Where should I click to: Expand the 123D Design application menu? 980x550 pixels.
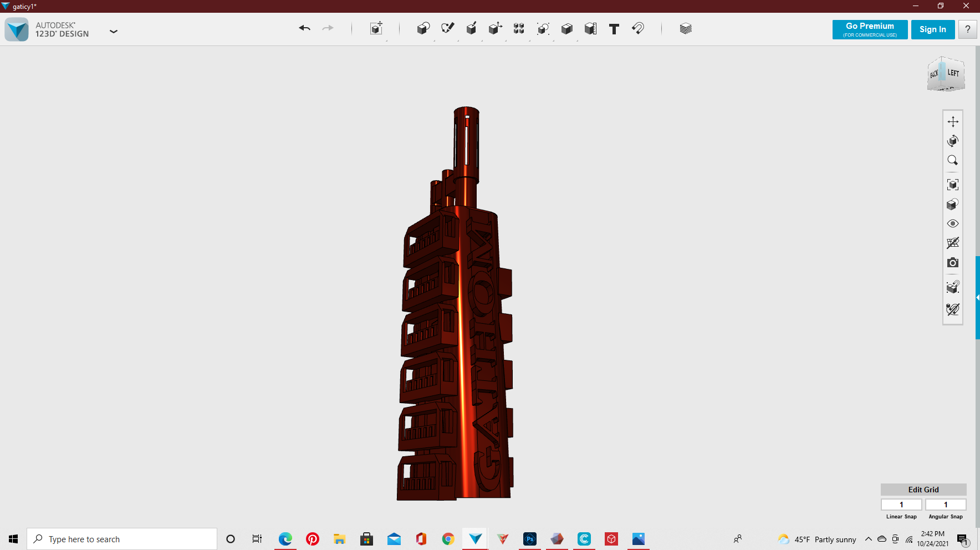coord(114,32)
